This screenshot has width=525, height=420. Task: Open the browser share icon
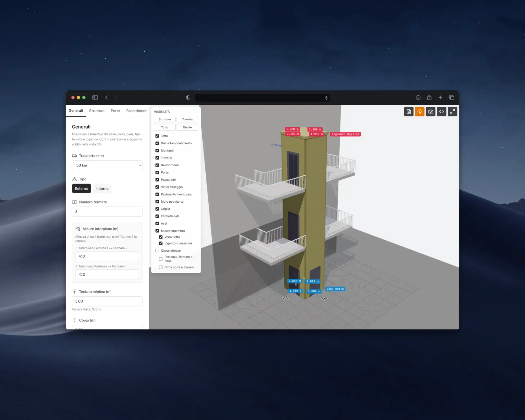tap(429, 97)
